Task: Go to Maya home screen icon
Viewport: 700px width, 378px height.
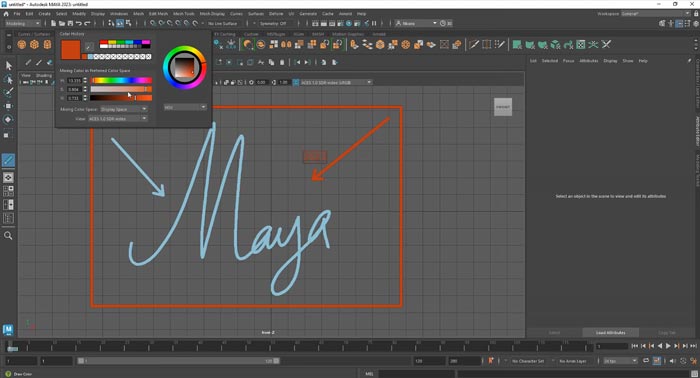Action: 6,14
